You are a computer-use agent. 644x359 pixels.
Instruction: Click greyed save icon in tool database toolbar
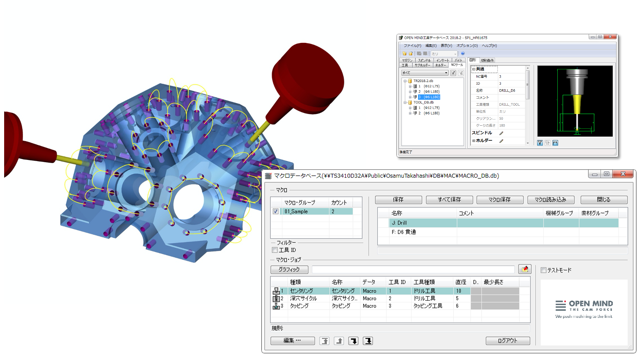click(419, 53)
